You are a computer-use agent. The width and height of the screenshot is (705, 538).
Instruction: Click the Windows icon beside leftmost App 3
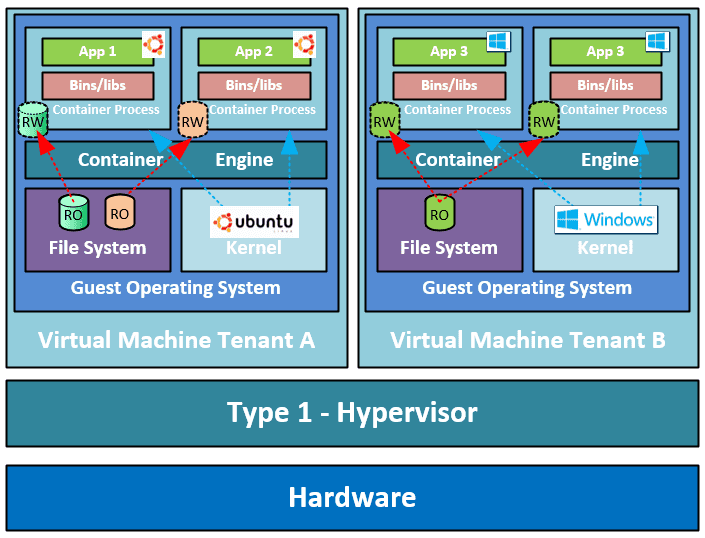[497, 41]
